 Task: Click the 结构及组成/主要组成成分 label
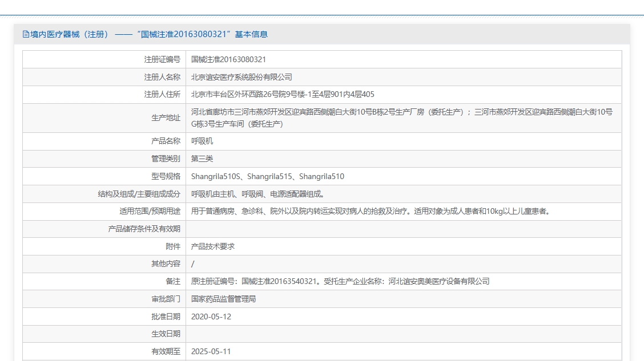coord(139,194)
